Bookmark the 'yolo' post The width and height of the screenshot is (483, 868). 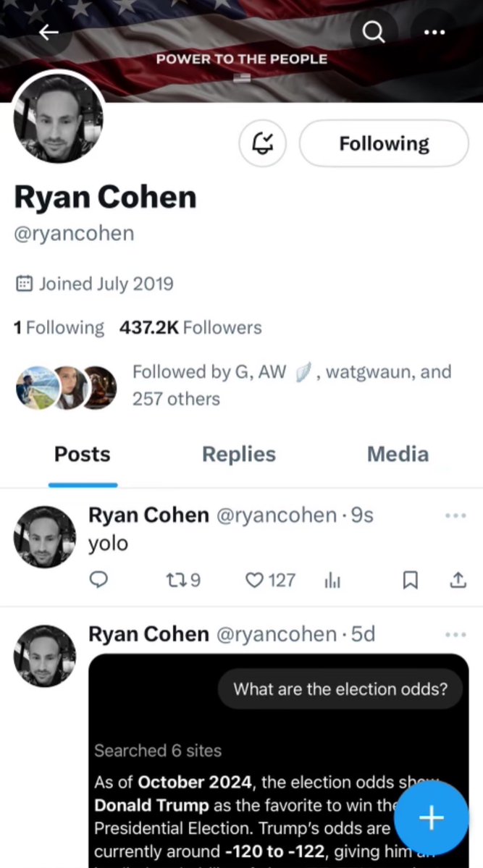pos(410,580)
